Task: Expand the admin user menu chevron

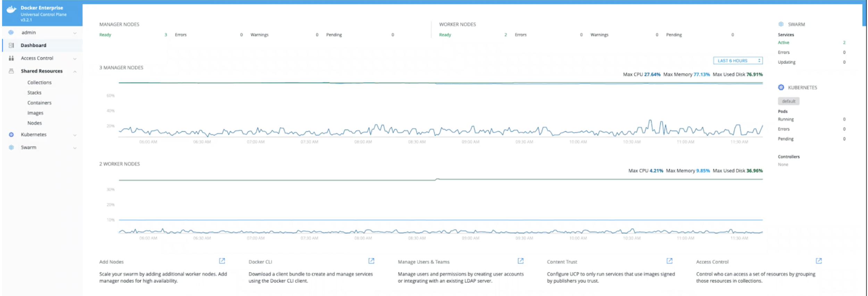Action: [x=75, y=33]
